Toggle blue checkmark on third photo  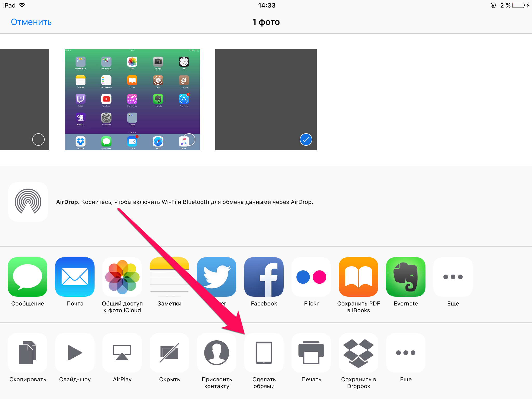coord(306,140)
